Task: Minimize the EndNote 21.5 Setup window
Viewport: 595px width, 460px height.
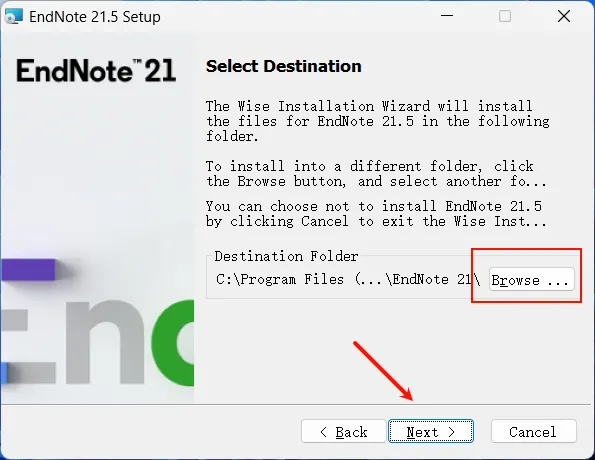Action: (x=447, y=16)
